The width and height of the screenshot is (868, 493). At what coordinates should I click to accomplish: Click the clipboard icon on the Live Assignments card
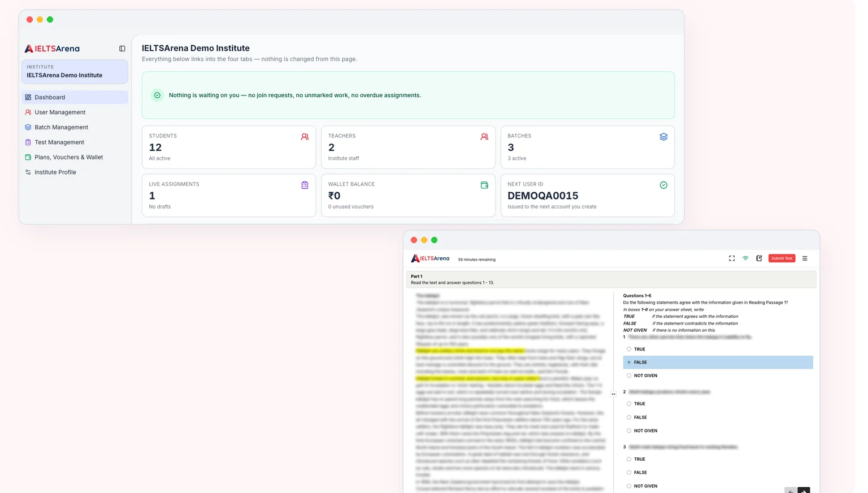click(305, 185)
